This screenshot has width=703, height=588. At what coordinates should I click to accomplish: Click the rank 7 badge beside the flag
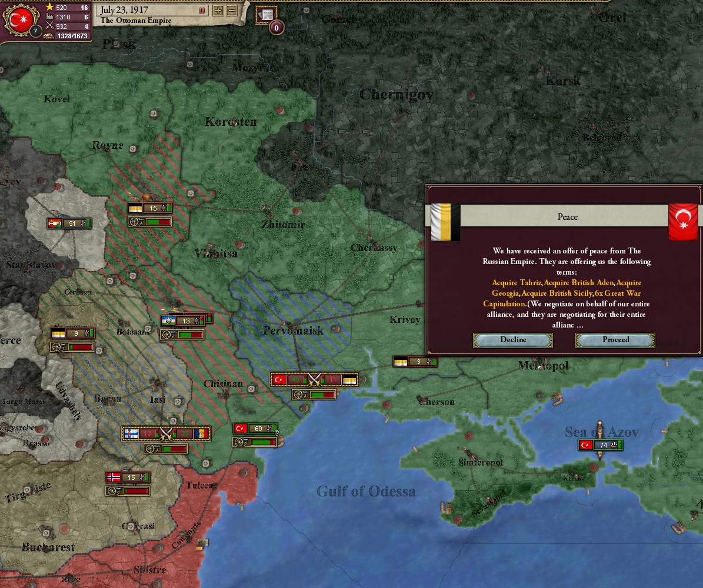(x=35, y=31)
